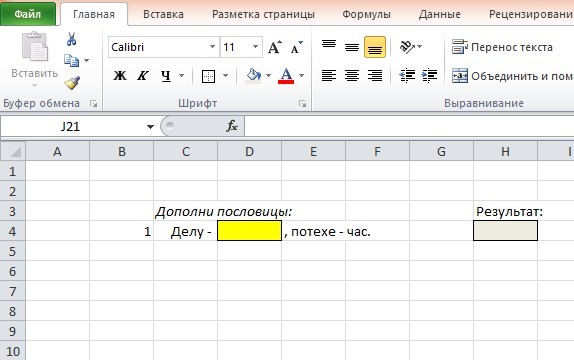Open the font size 11 dropdown

256,47
